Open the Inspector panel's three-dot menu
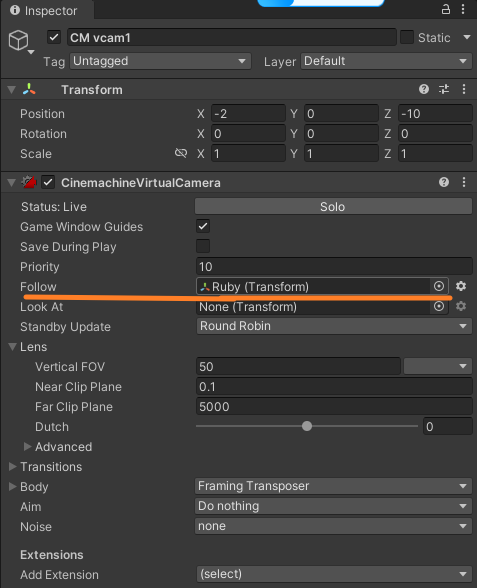 pyautogui.click(x=463, y=9)
